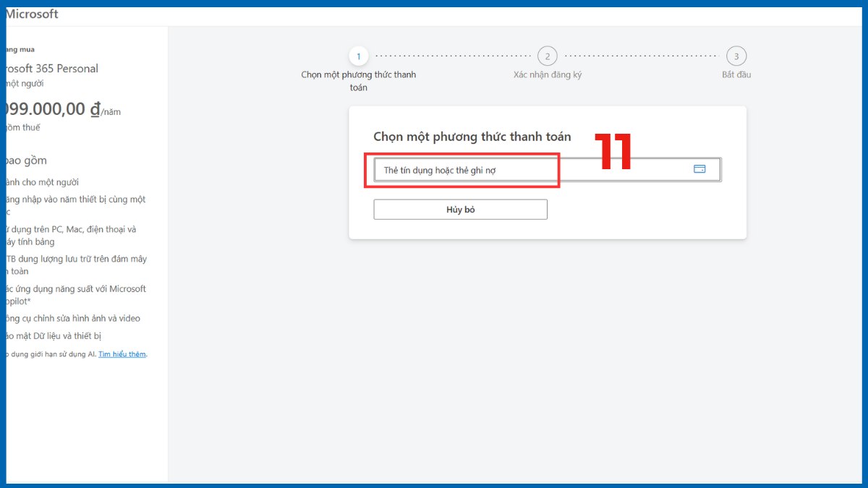Click the credit card icon in payment field
The width and height of the screenshot is (868, 488).
point(699,168)
